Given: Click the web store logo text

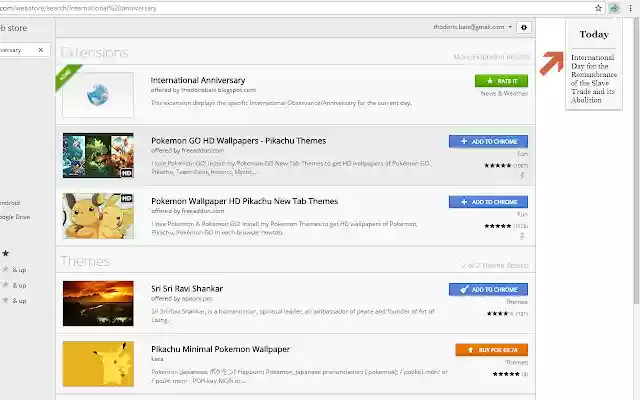Looking at the screenshot, I should click(x=13, y=28).
